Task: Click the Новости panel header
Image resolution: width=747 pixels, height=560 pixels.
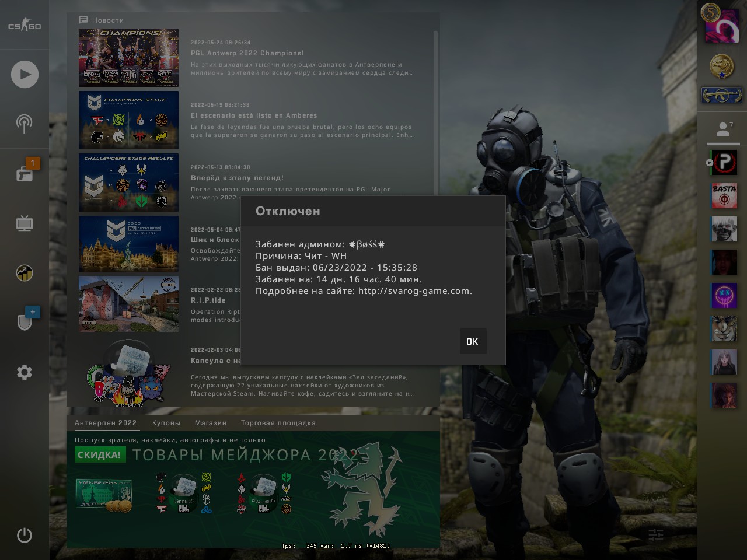Action: coord(102,20)
